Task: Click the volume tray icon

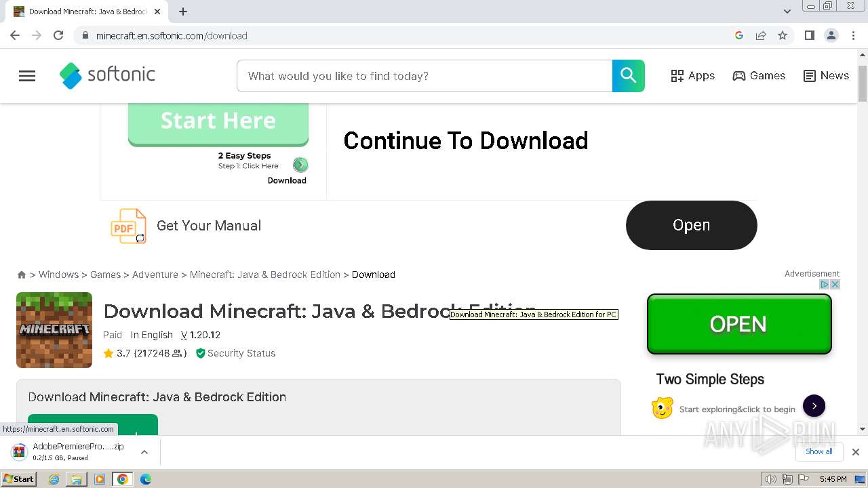Action: coord(770,479)
